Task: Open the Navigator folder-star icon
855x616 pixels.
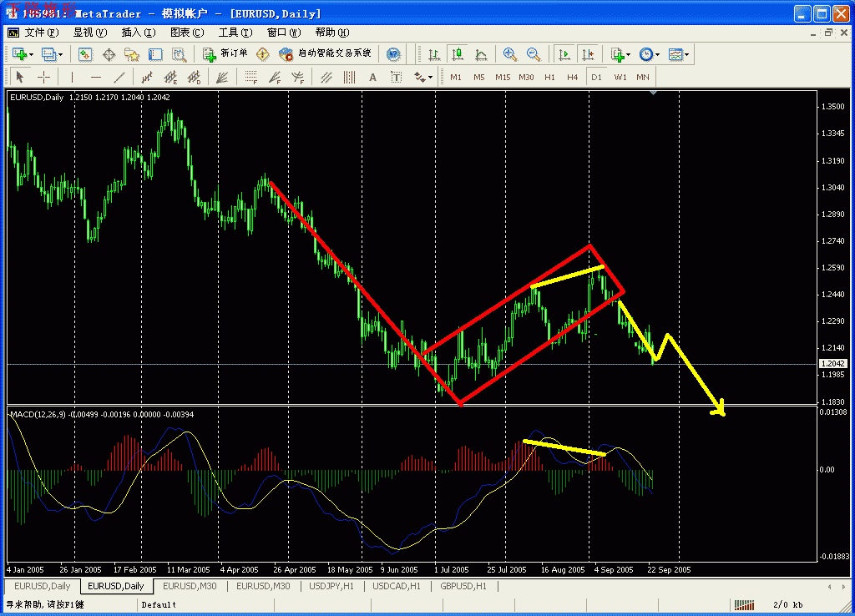Action: point(132,54)
